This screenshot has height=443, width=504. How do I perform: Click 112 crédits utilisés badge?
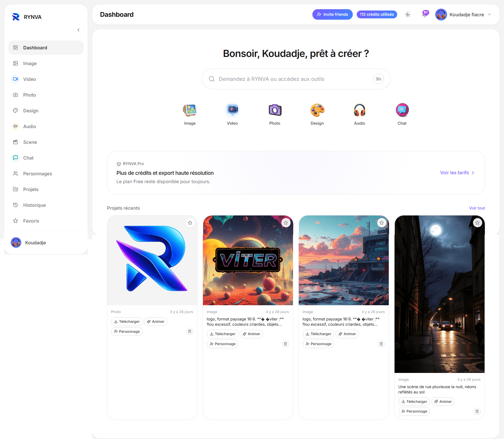click(377, 14)
